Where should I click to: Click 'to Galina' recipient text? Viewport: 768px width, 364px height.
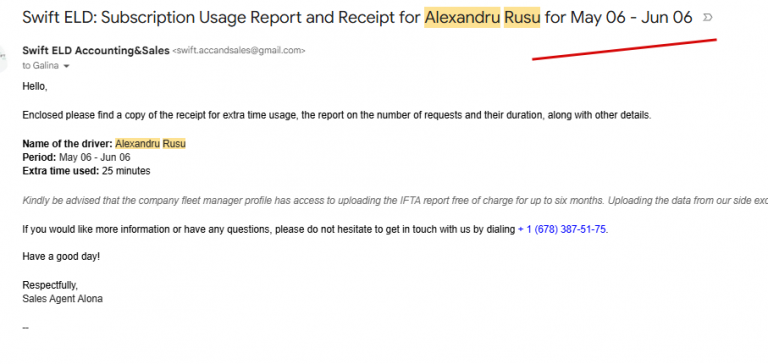41,66
